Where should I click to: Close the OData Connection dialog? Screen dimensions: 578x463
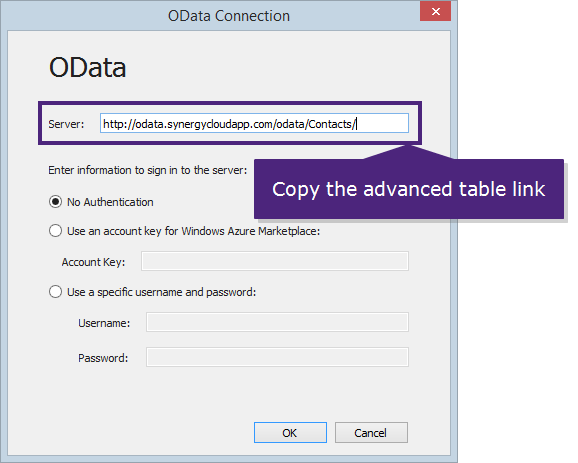click(x=435, y=11)
